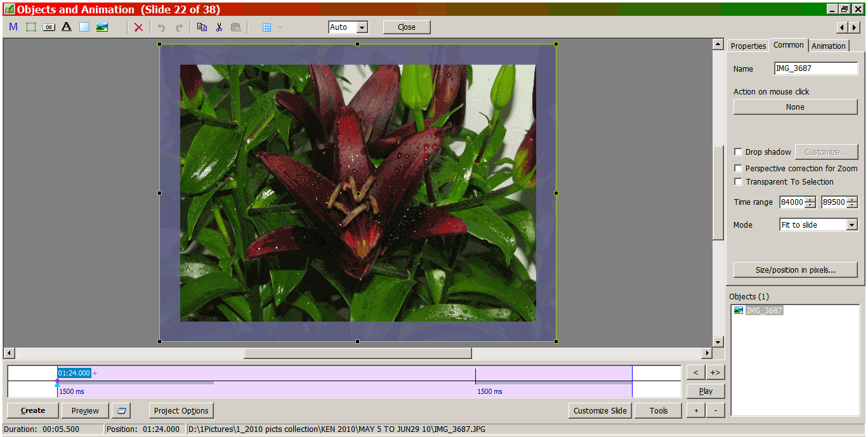Select the Text tool icon

(67, 27)
